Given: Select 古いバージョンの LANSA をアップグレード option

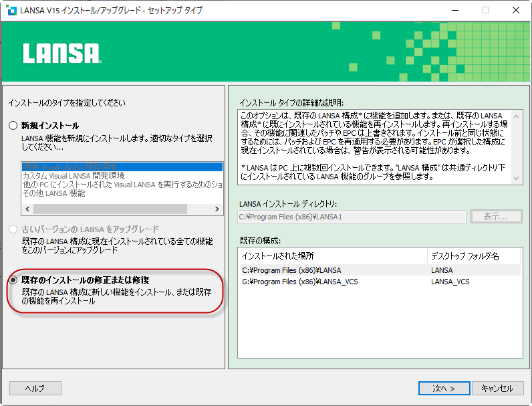Looking at the screenshot, I should point(13,229).
